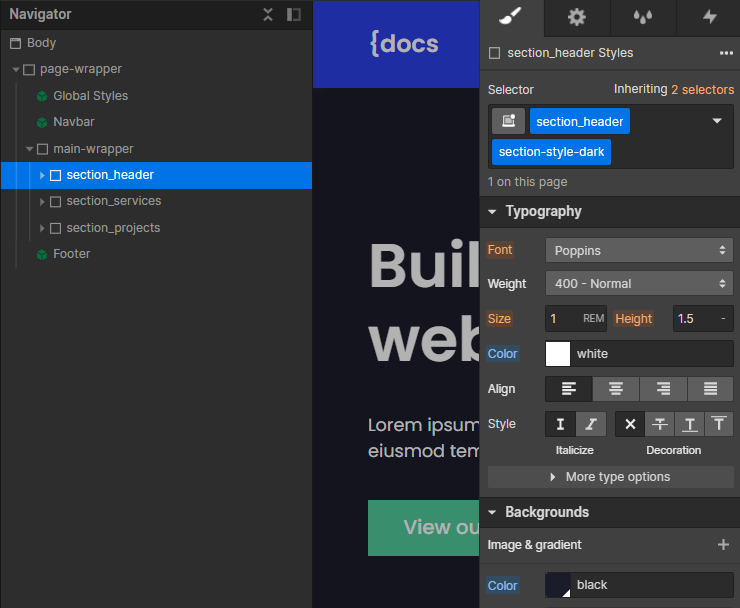This screenshot has height=608, width=740.
Task: Open the Style Manager droplets tab
Action: [x=643, y=17]
